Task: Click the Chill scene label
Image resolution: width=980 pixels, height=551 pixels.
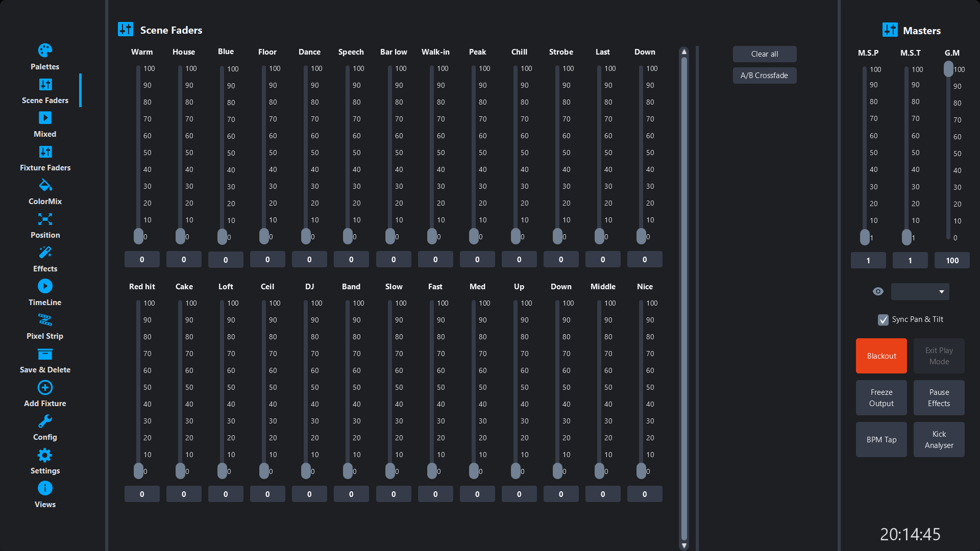Action: [x=519, y=52]
